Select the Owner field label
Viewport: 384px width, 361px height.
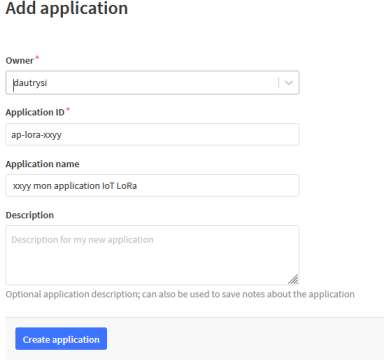pyautogui.click(x=20, y=61)
